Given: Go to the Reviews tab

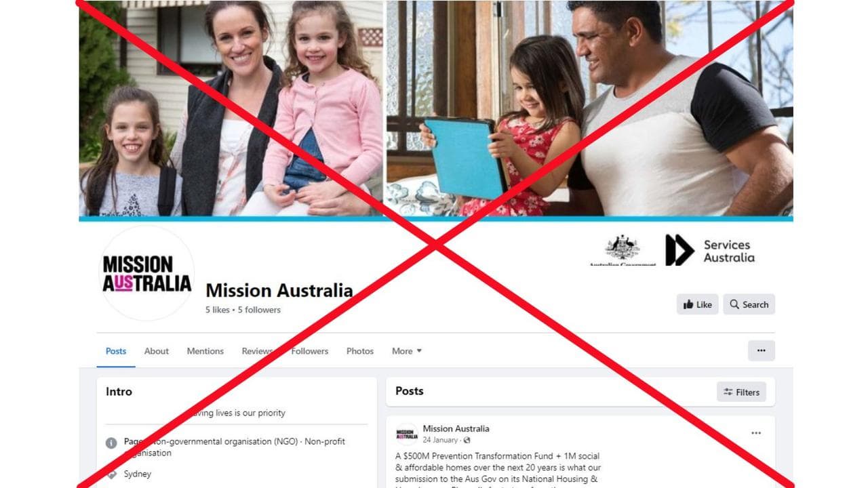Looking at the screenshot, I should (x=258, y=351).
